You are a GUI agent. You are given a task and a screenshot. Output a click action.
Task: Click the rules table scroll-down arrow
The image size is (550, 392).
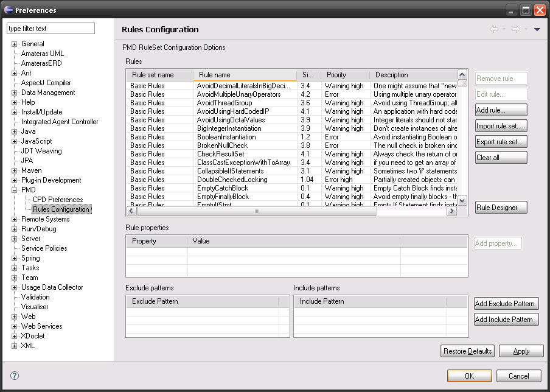click(462, 200)
